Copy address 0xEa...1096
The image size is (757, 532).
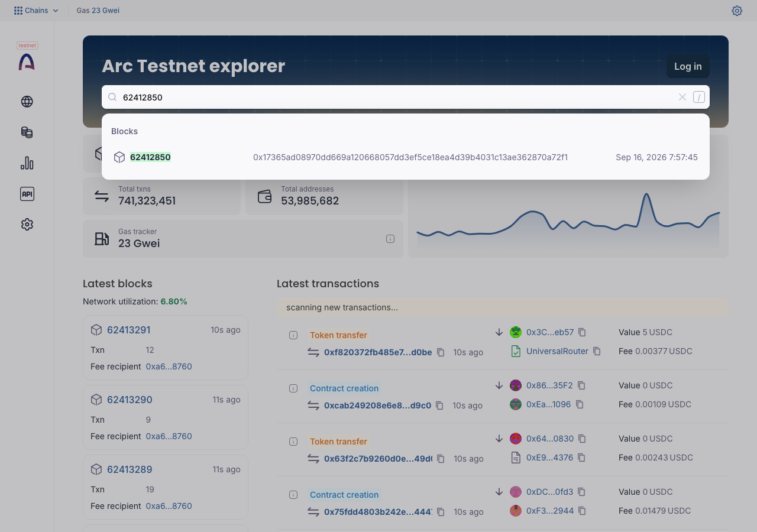[580, 404]
